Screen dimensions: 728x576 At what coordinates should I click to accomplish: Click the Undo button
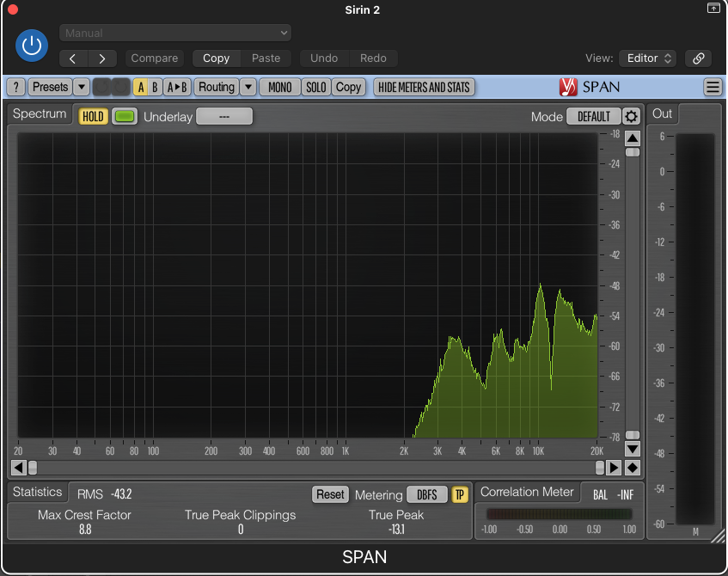pyautogui.click(x=324, y=58)
